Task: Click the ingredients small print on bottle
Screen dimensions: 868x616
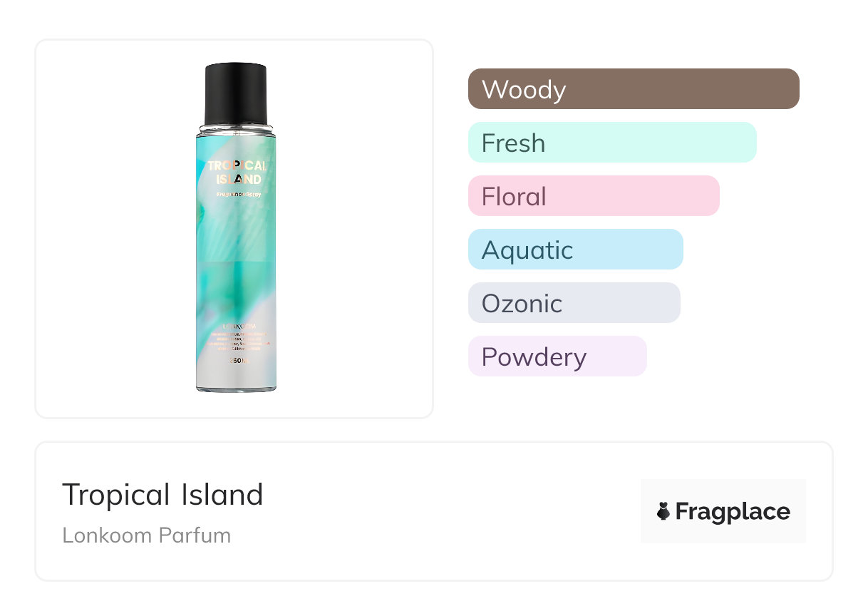Action: (237, 342)
